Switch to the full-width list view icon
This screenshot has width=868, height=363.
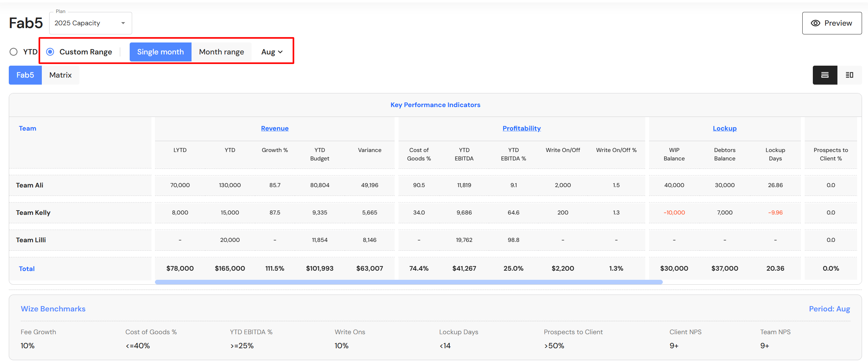click(x=825, y=75)
